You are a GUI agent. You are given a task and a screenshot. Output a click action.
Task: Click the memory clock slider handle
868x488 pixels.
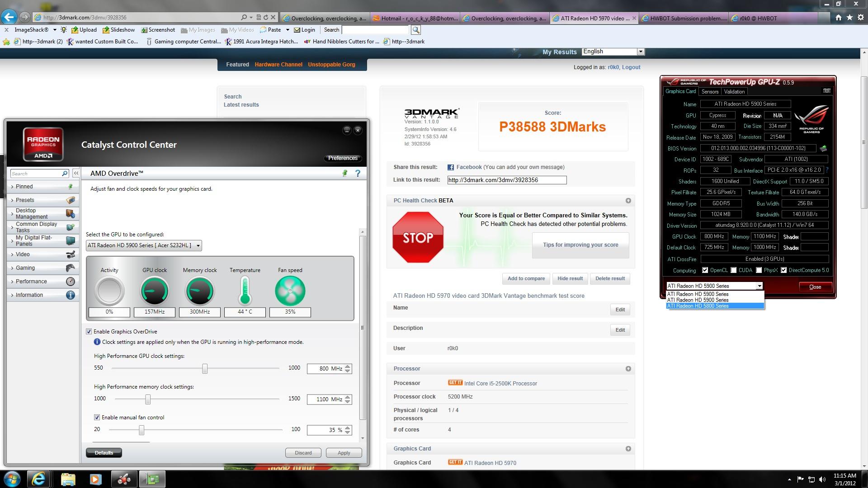[x=148, y=399]
